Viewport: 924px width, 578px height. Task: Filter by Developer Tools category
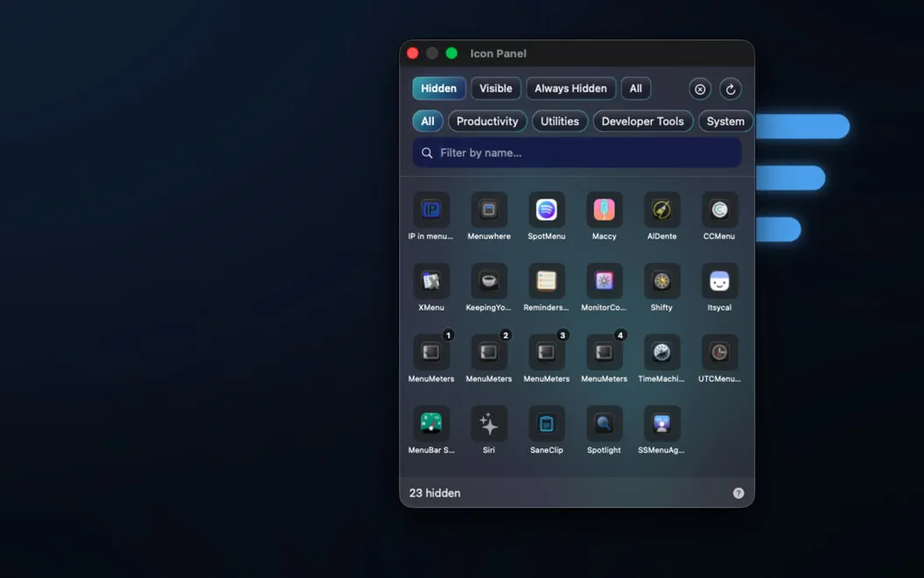(643, 121)
